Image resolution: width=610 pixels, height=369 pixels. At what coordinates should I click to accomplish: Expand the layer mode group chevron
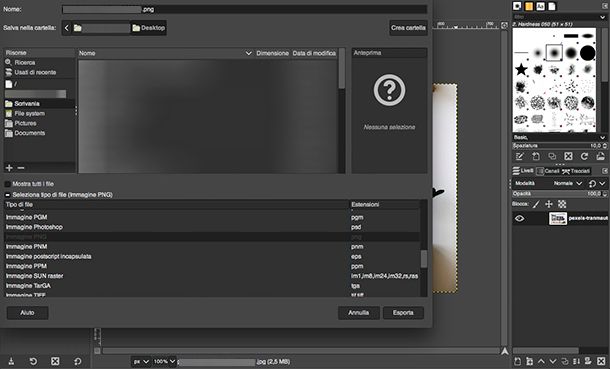coord(603,184)
